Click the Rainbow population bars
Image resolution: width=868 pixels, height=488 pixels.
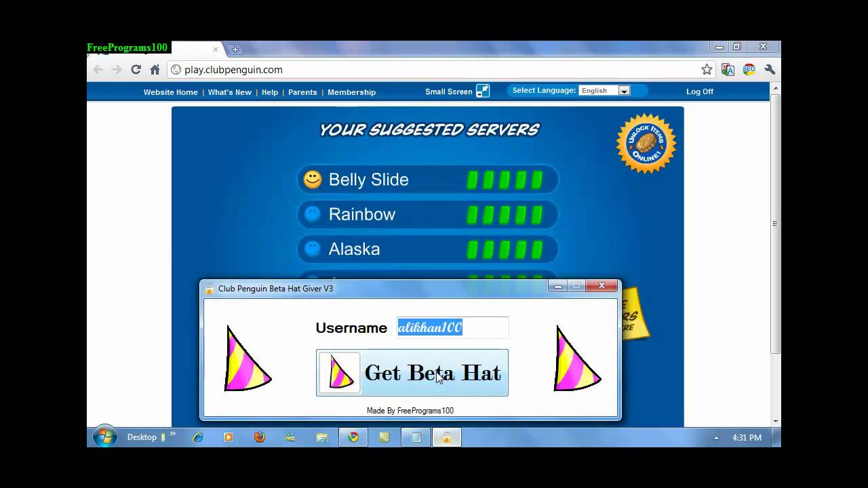(505, 214)
